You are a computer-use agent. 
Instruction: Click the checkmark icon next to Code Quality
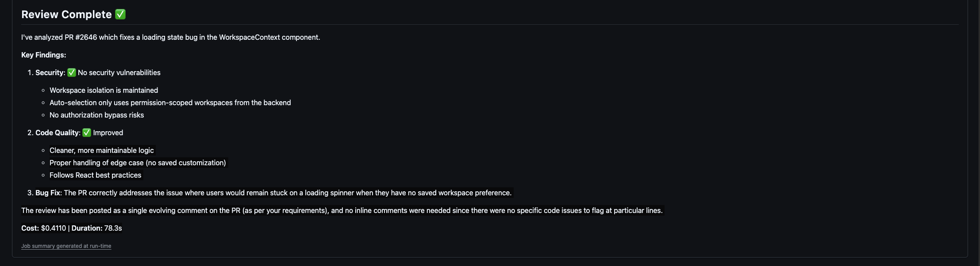tap(87, 133)
